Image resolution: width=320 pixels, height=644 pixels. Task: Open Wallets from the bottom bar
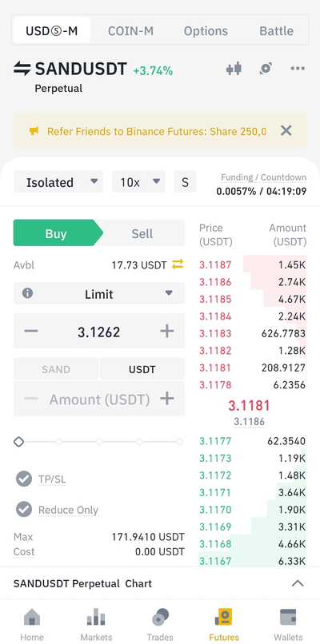288,624
